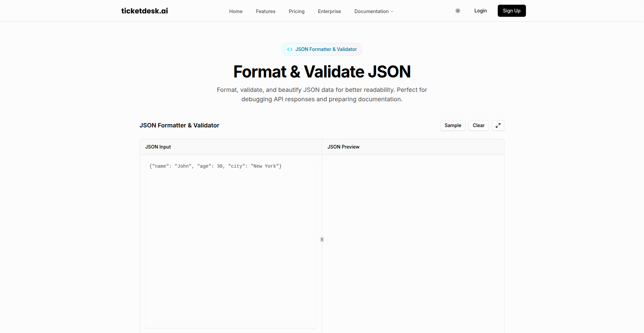The image size is (644, 333).
Task: Click the JSON Formatter & Validator badge
Action: coord(322,49)
